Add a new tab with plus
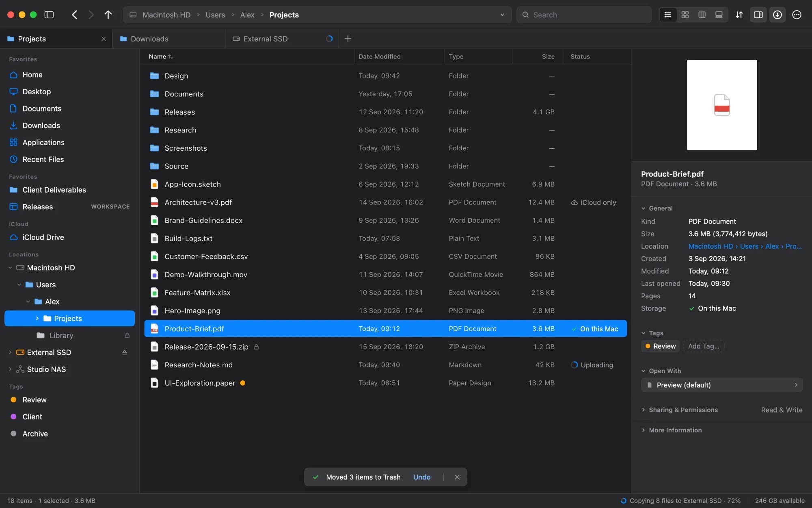This screenshot has height=508, width=812. (348, 39)
